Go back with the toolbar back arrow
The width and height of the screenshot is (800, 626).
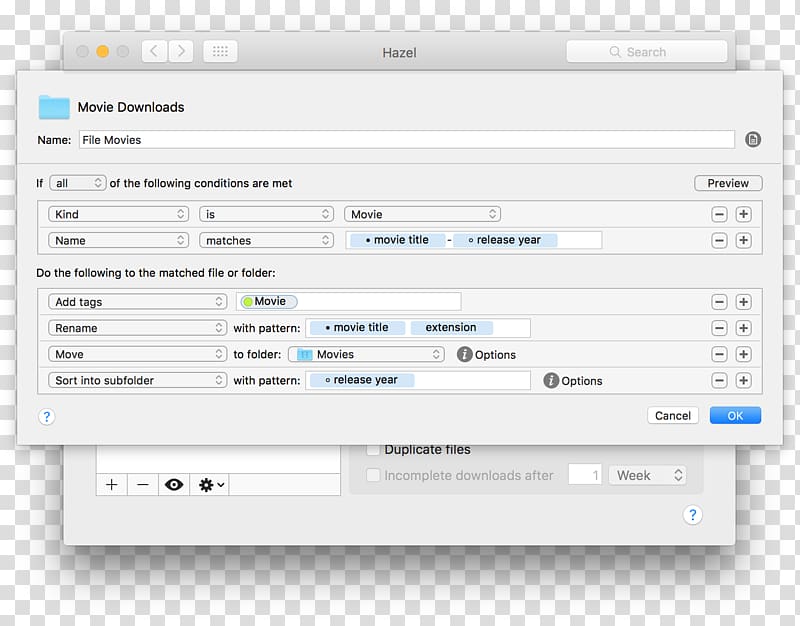154,52
